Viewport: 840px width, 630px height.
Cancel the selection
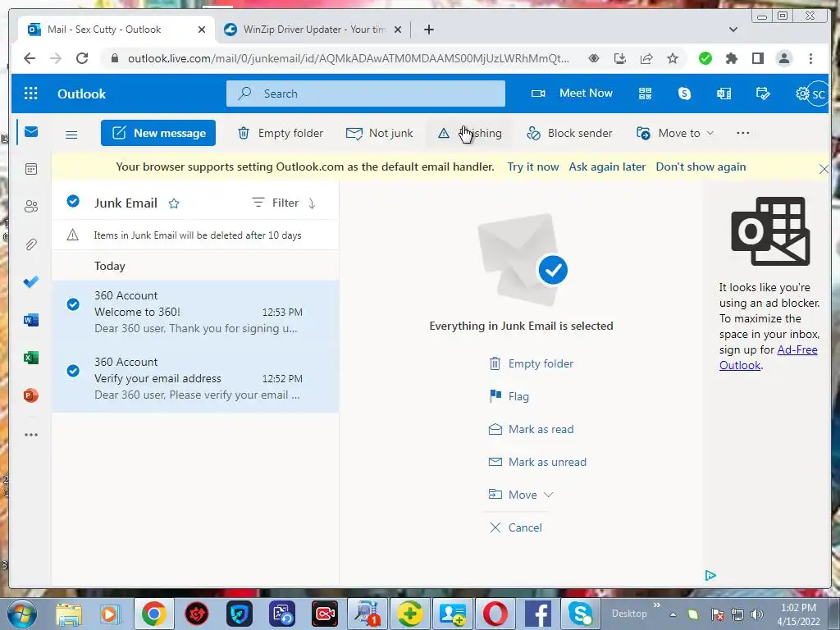515,527
